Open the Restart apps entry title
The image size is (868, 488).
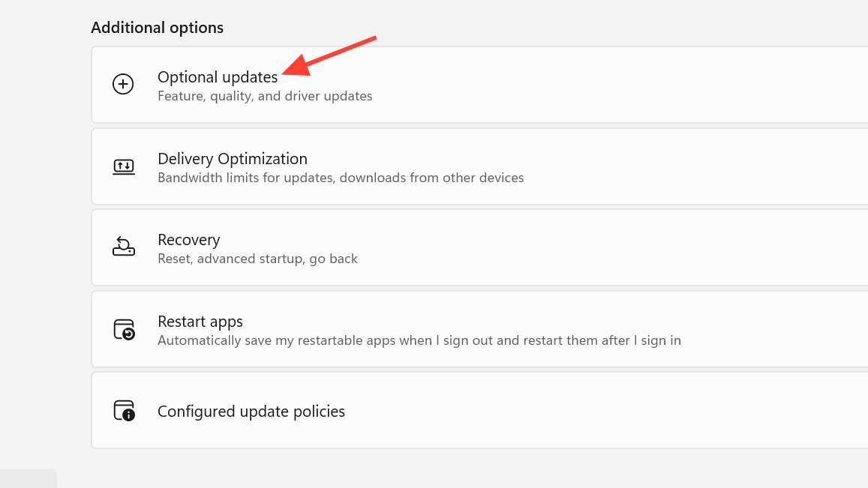(200, 322)
